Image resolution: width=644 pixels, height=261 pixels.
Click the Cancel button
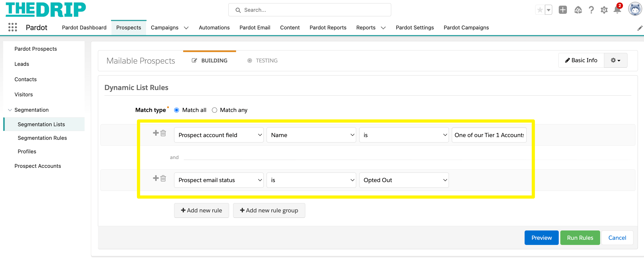pyautogui.click(x=617, y=237)
